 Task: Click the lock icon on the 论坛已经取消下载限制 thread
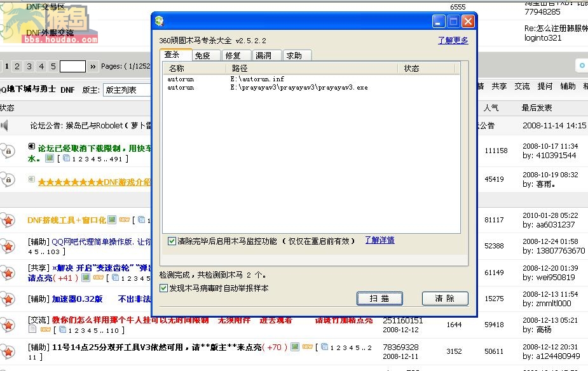click(x=8, y=151)
